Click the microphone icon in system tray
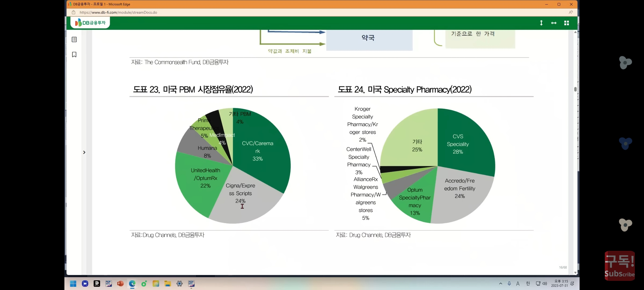Viewport: 644px width, 290px height. point(509,284)
